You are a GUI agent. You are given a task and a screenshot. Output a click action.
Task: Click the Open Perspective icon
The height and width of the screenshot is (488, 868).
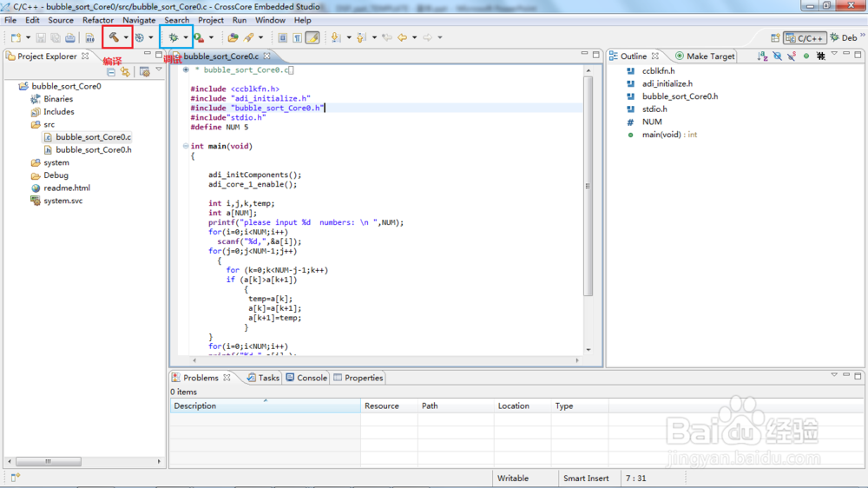tap(775, 37)
